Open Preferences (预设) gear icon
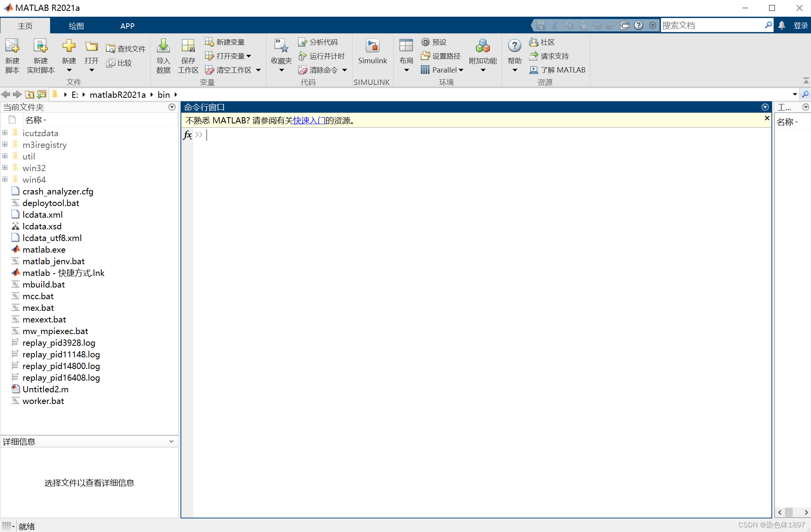811x532 pixels. [x=425, y=42]
